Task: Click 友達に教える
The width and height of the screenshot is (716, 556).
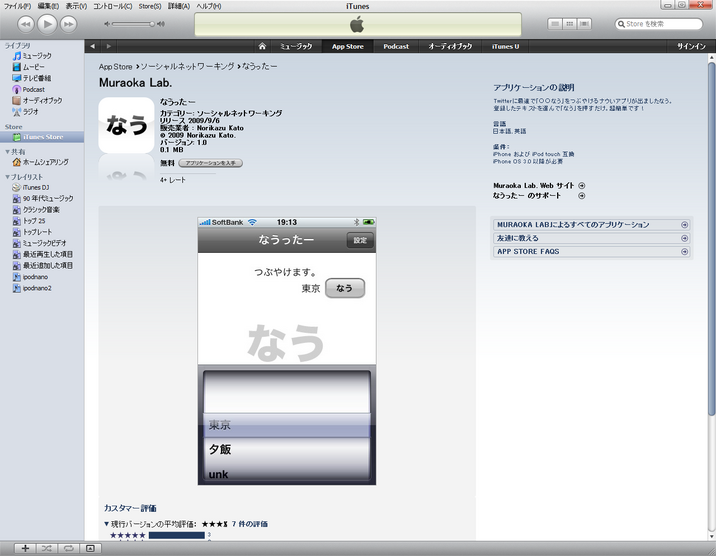Action: [591, 238]
